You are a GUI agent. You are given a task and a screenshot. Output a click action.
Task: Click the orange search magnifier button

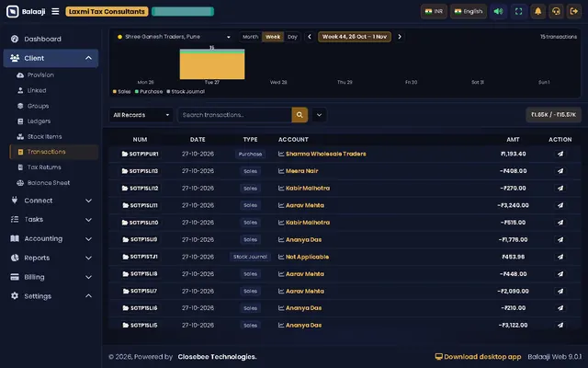tap(300, 115)
